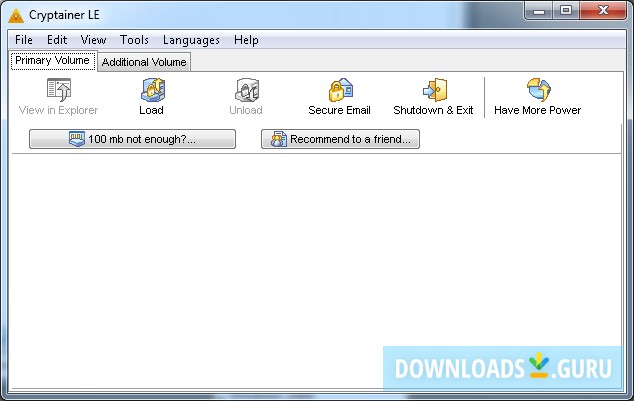Click the Shutdown & Exit icon
The width and height of the screenshot is (634, 401).
tap(435, 90)
